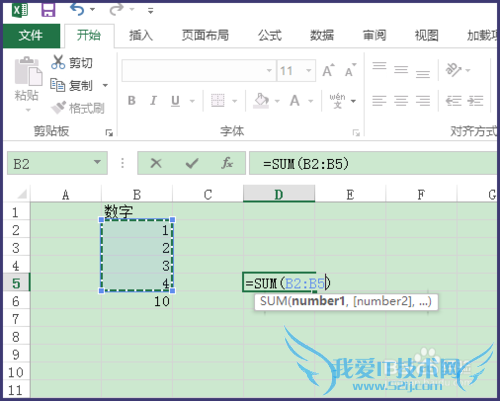500x401 pixels.
Task: Click the fx Insert Function icon
Action: click(x=227, y=163)
